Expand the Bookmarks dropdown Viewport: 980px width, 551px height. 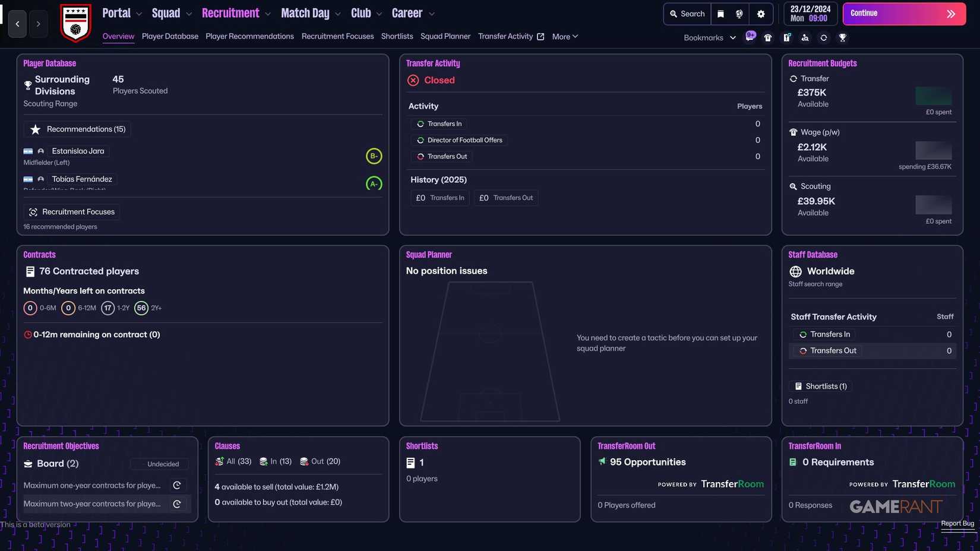click(x=710, y=38)
